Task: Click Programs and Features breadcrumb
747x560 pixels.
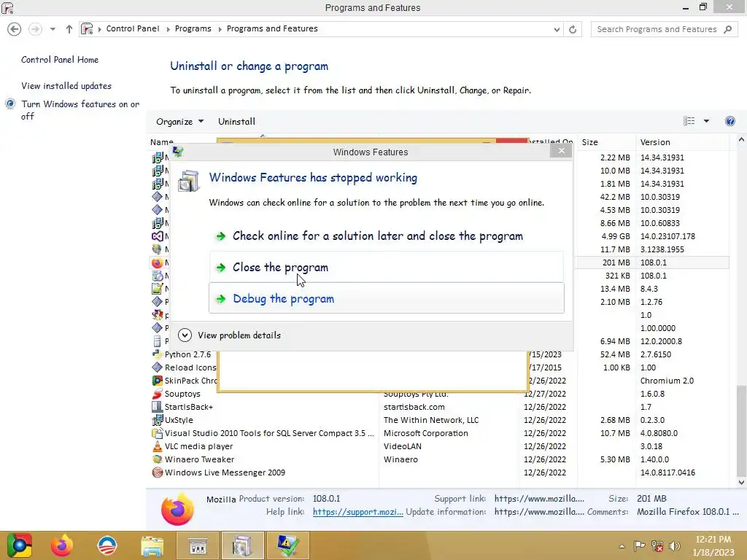Action: pos(272,28)
